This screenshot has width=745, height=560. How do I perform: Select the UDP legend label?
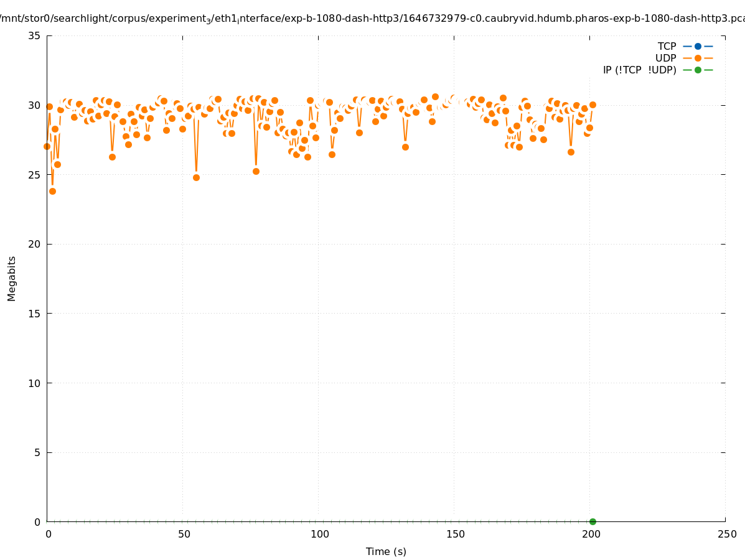pyautogui.click(x=665, y=58)
